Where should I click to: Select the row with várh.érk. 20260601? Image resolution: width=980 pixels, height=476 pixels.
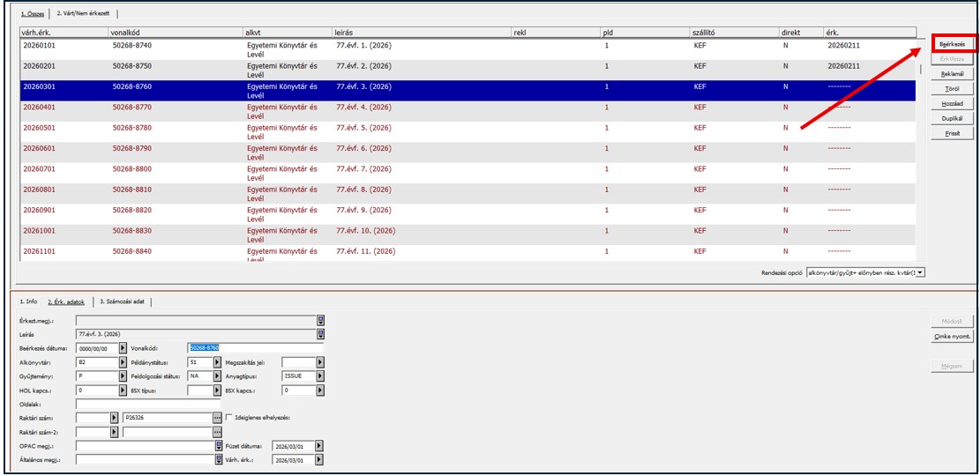tap(468, 152)
